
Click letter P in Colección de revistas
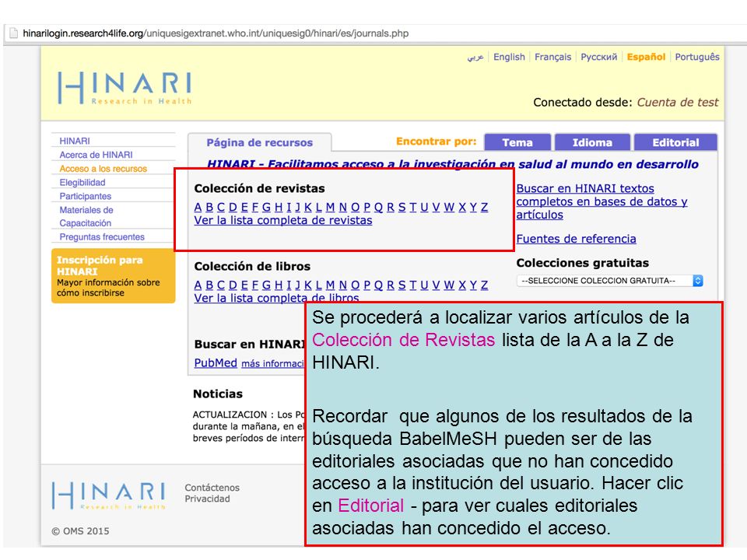(366, 207)
